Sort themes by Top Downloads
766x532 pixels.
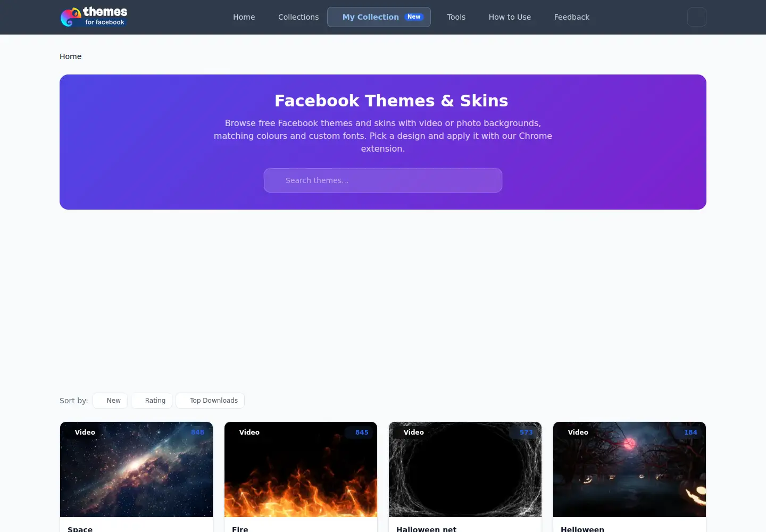coord(210,401)
